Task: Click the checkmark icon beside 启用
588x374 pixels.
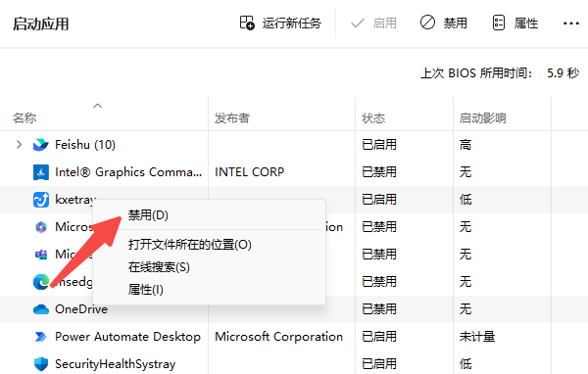Action: (x=358, y=23)
